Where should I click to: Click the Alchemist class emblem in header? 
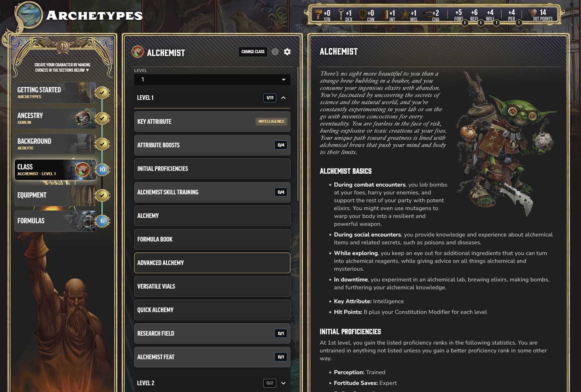(138, 52)
